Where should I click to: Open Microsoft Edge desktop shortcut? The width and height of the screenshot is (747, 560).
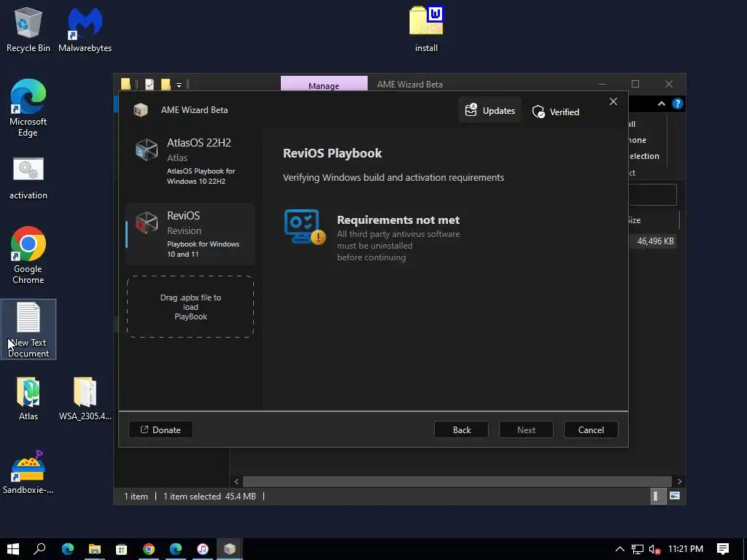tap(28, 109)
